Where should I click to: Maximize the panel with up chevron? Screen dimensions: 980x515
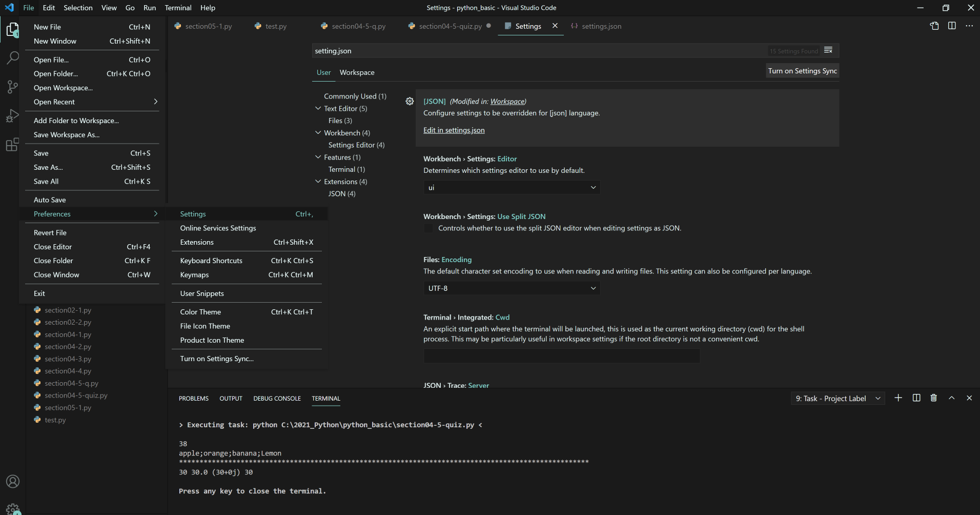point(952,398)
